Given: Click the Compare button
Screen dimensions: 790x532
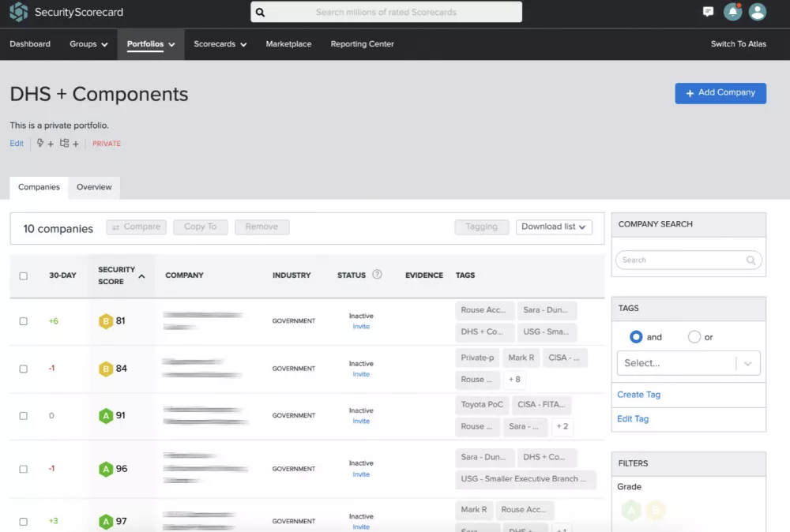Looking at the screenshot, I should (x=136, y=227).
